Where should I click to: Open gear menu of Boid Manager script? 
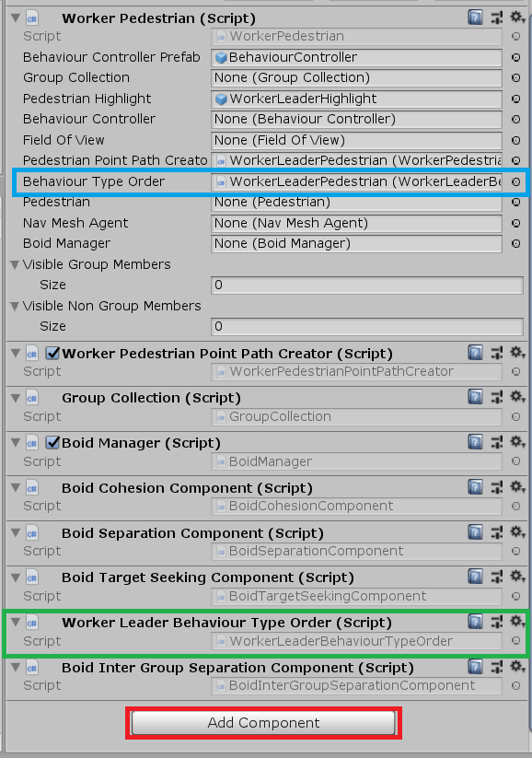[x=517, y=442]
